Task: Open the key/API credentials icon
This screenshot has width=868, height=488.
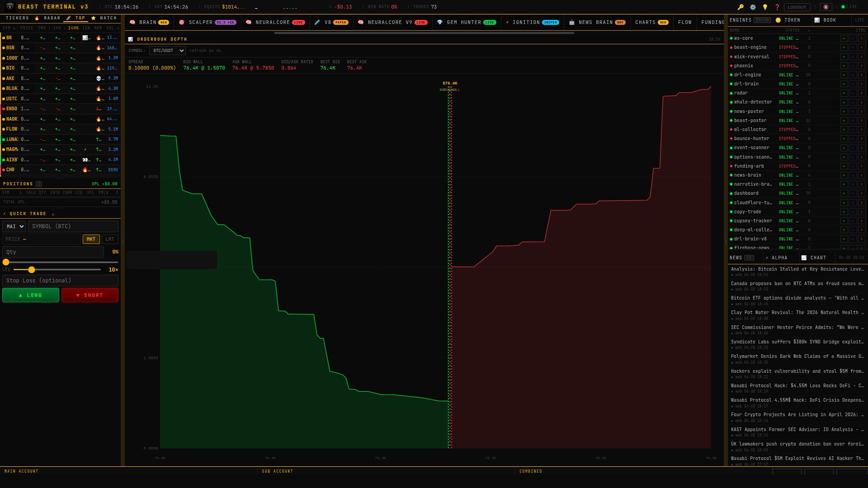Action: (741, 7)
